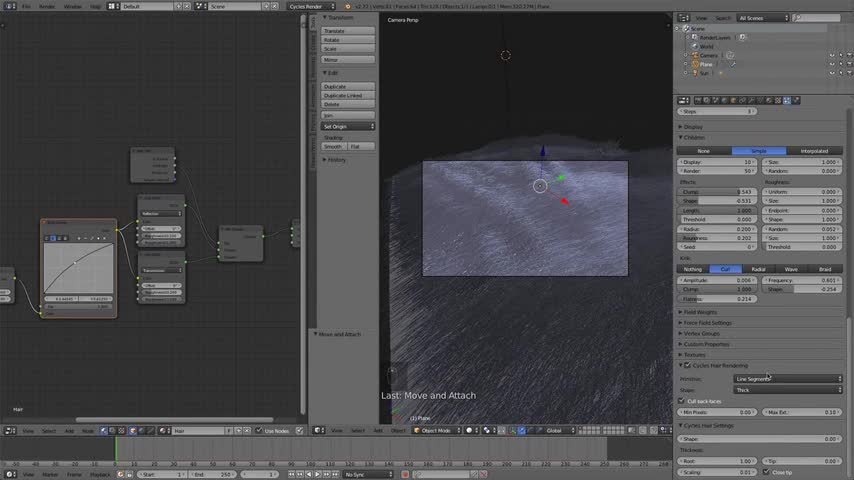Image resolution: width=854 pixels, height=480 pixels.
Task: Select Interpolated children type
Action: (x=814, y=150)
